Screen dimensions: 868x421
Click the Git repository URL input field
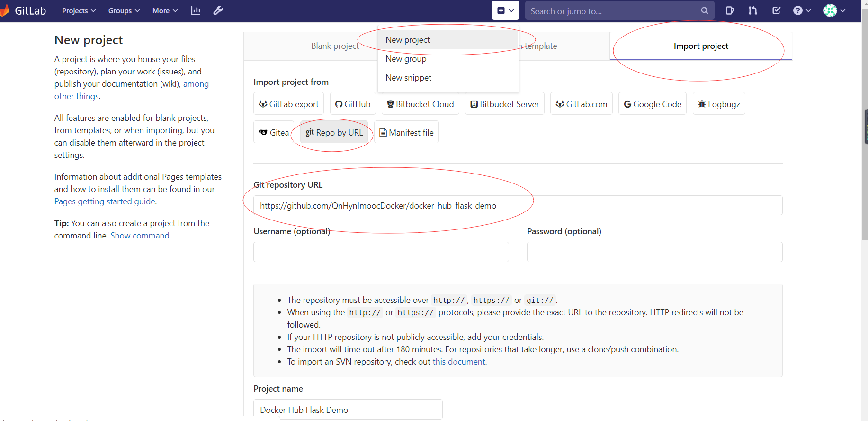(518, 205)
